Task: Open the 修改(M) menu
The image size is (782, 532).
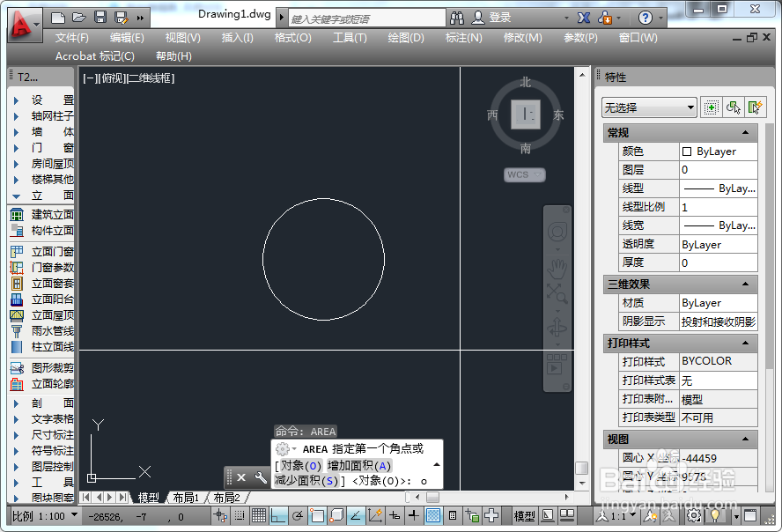Action: (523, 38)
